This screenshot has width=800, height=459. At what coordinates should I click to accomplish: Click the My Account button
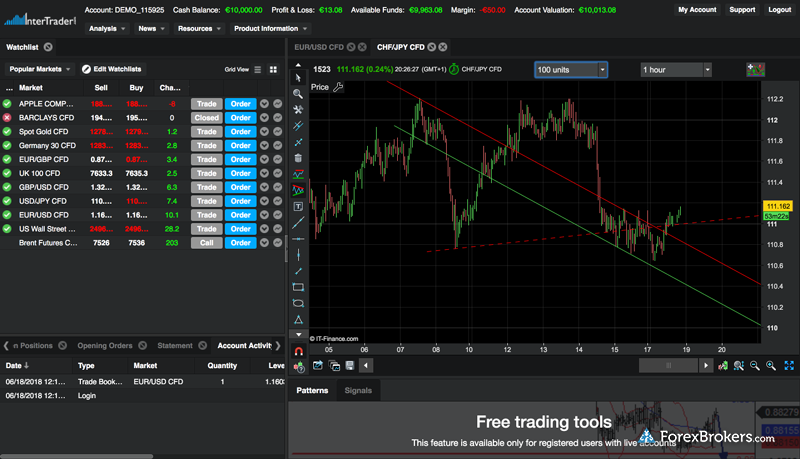pos(697,10)
